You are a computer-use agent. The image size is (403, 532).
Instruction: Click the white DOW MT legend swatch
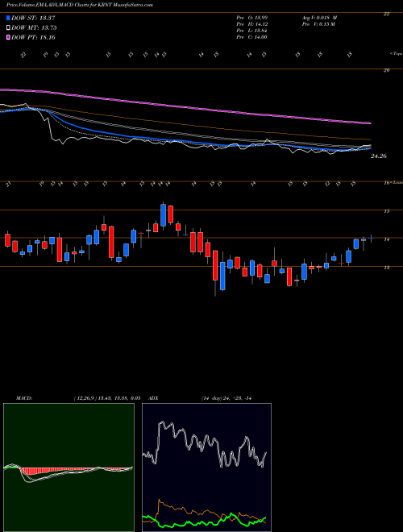click(x=8, y=28)
